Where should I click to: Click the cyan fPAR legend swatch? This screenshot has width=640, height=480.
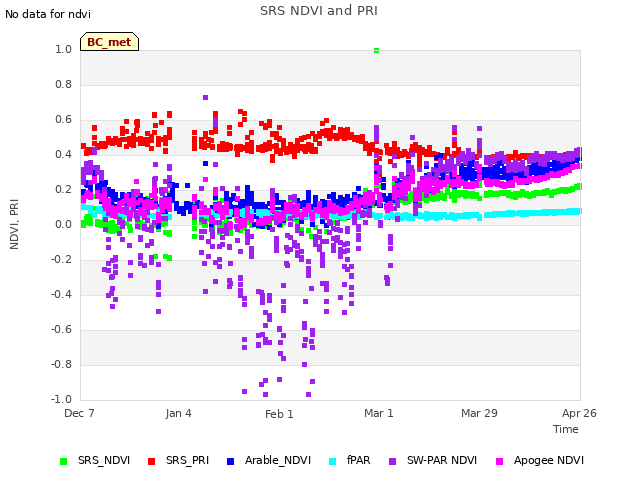[x=333, y=461]
